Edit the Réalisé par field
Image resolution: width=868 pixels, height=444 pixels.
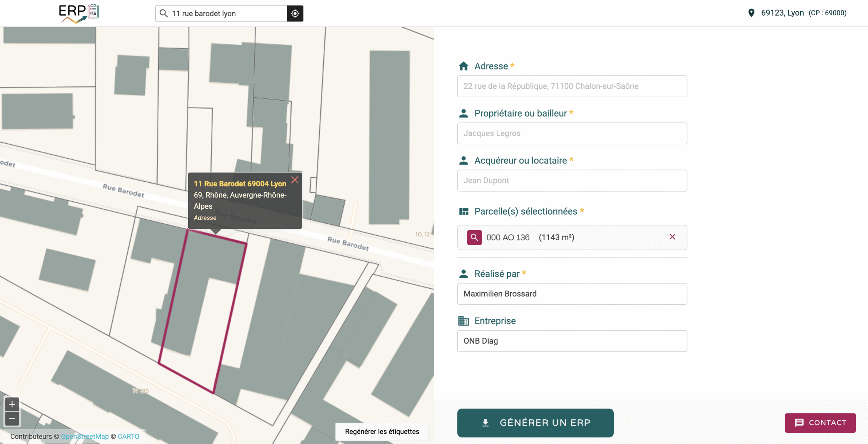(572, 294)
